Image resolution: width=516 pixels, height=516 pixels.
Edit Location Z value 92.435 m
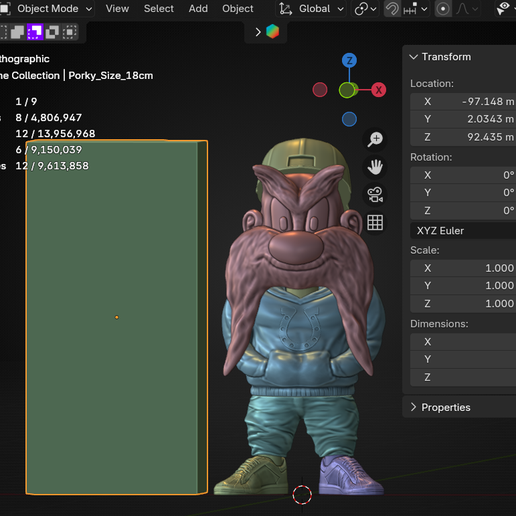point(463,137)
